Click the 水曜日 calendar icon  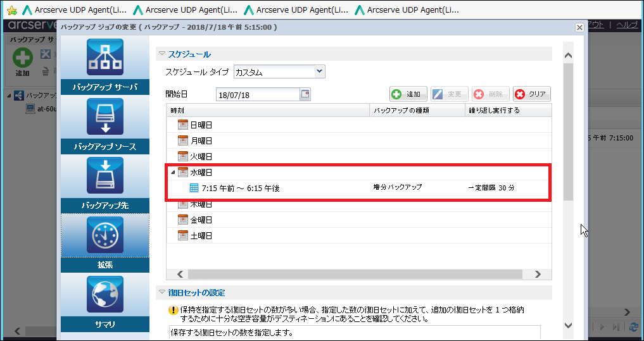pos(183,172)
